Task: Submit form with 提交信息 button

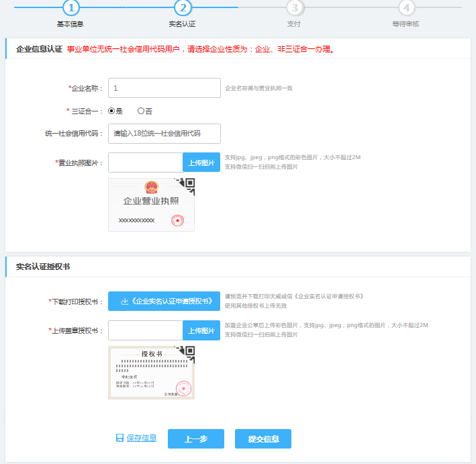Action: tap(263, 438)
